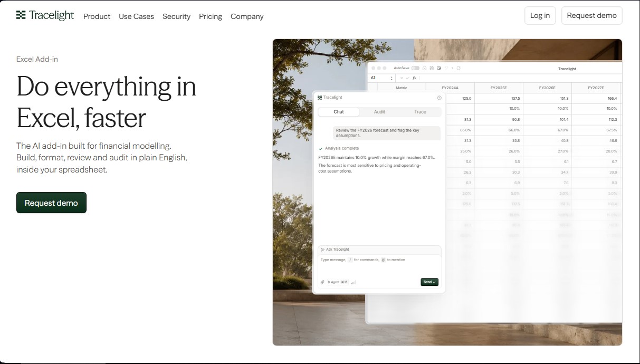Click the Home icon in Excel toolbar
This screenshot has width=640, height=364.
424,68
